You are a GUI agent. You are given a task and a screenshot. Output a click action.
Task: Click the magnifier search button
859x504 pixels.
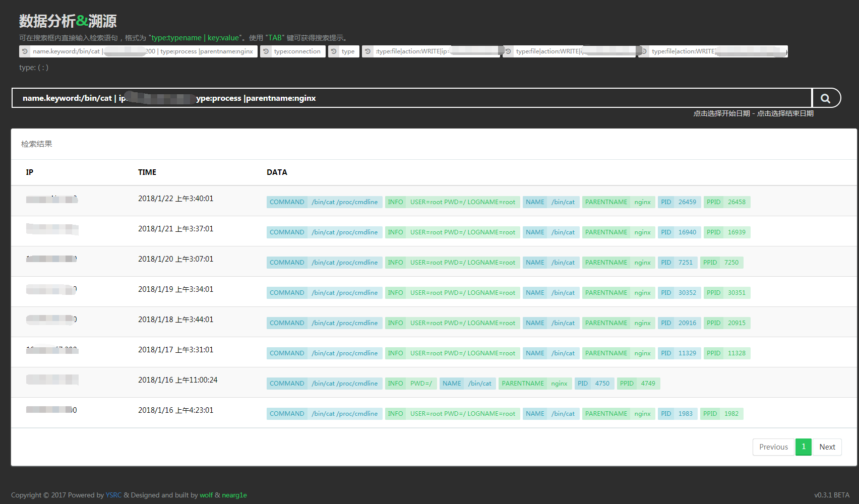(826, 98)
